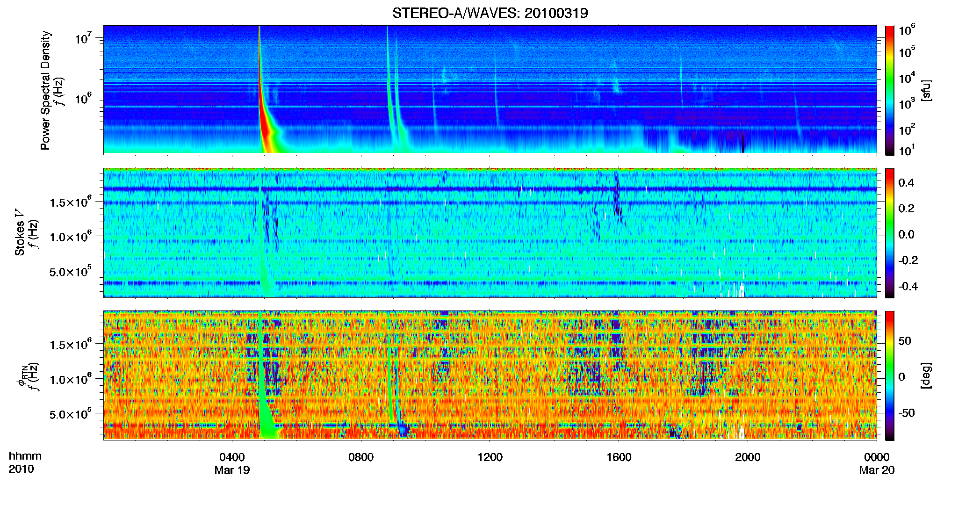Image resolution: width=980 pixels, height=505 pixels.
Task: Click the 1600 time tick label
Action: tap(619, 457)
